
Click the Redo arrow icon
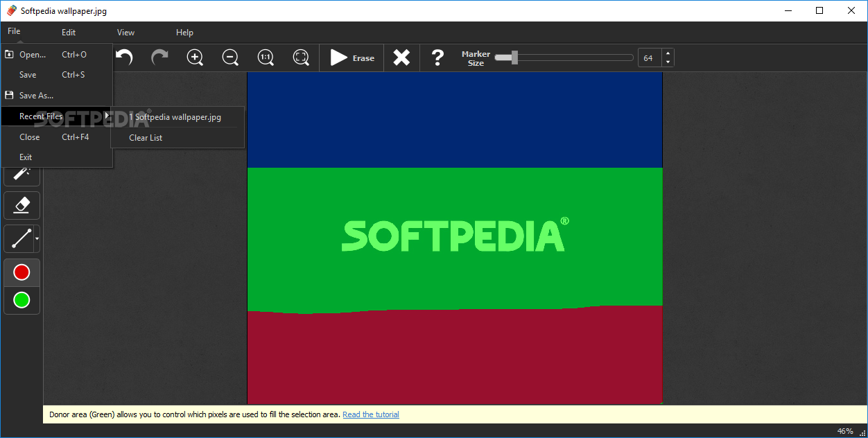click(x=159, y=58)
